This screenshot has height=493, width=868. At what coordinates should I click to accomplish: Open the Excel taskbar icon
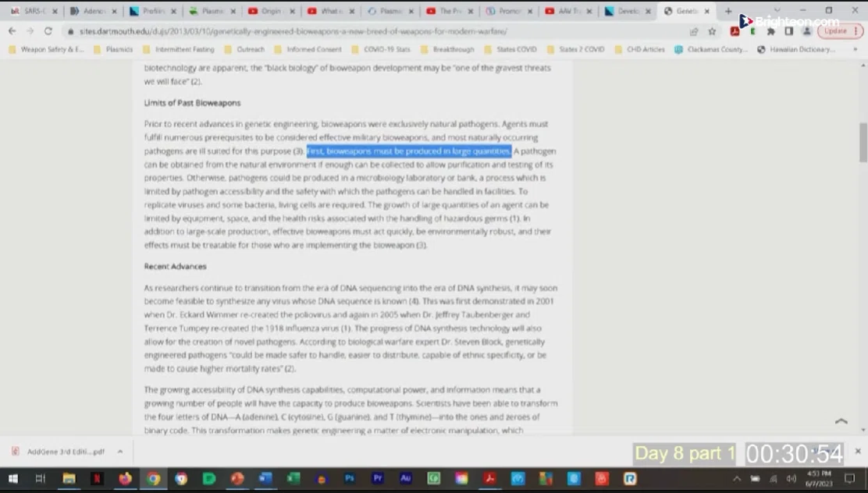(293, 479)
